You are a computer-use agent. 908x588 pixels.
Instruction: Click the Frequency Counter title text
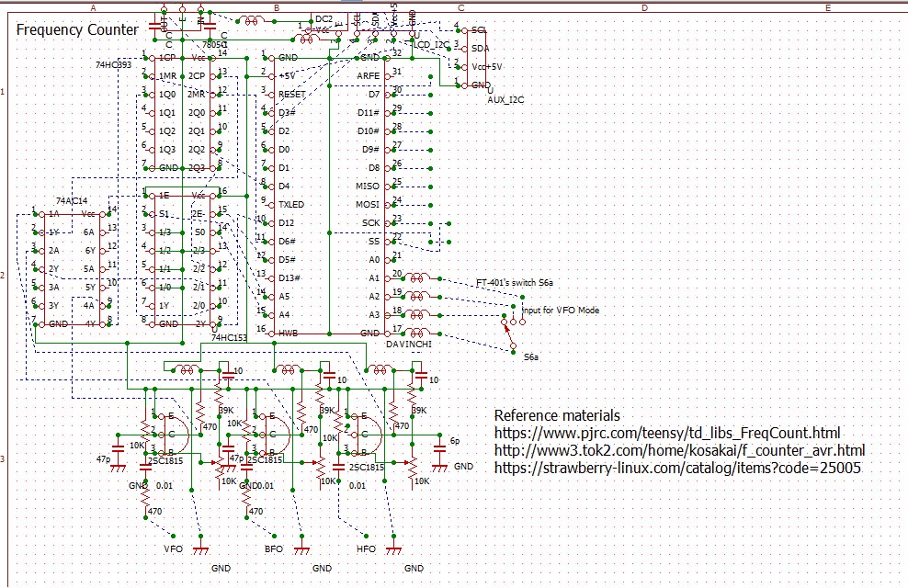coord(77,29)
